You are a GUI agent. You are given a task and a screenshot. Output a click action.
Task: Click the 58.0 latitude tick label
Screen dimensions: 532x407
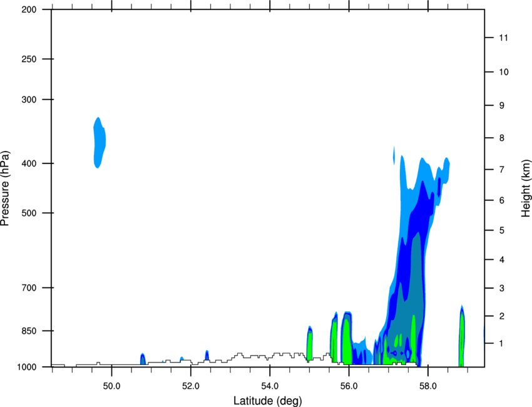click(x=428, y=386)
